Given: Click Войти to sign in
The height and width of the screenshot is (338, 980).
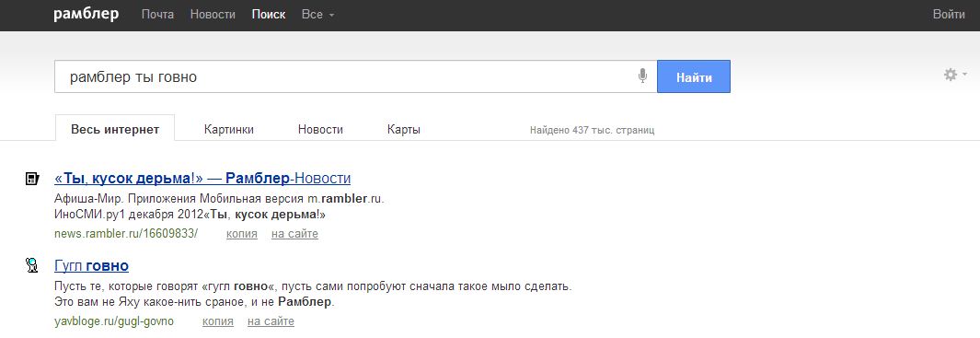Looking at the screenshot, I should 949,15.
